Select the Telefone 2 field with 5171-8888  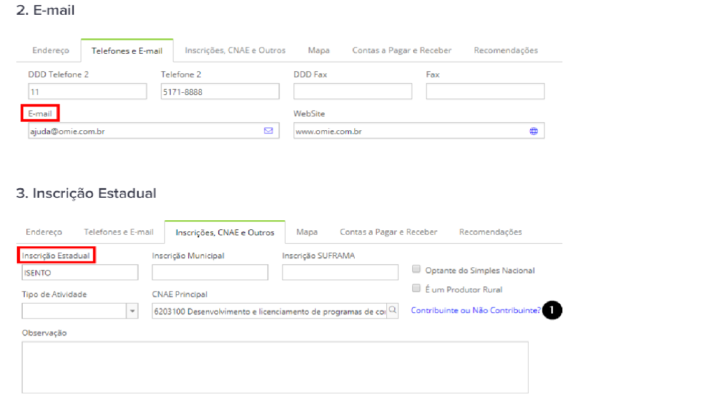click(219, 92)
